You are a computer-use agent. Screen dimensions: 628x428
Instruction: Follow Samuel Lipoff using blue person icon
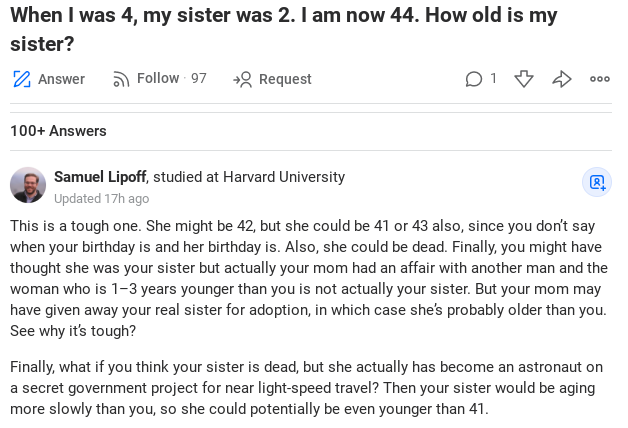597,182
